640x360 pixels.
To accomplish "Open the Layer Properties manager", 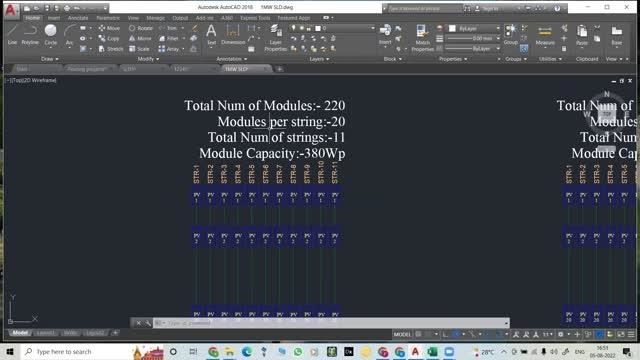I will tap(276, 38).
